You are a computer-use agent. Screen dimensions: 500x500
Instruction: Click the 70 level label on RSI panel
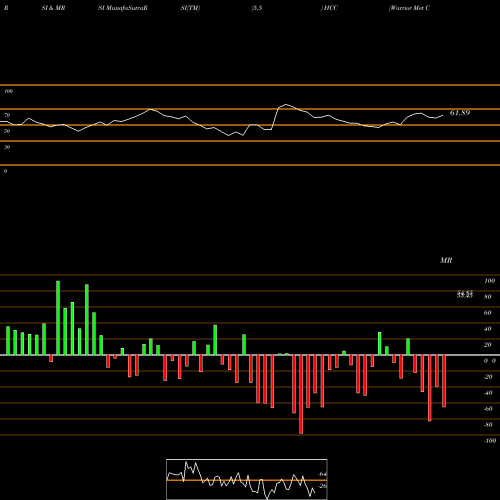point(7,115)
